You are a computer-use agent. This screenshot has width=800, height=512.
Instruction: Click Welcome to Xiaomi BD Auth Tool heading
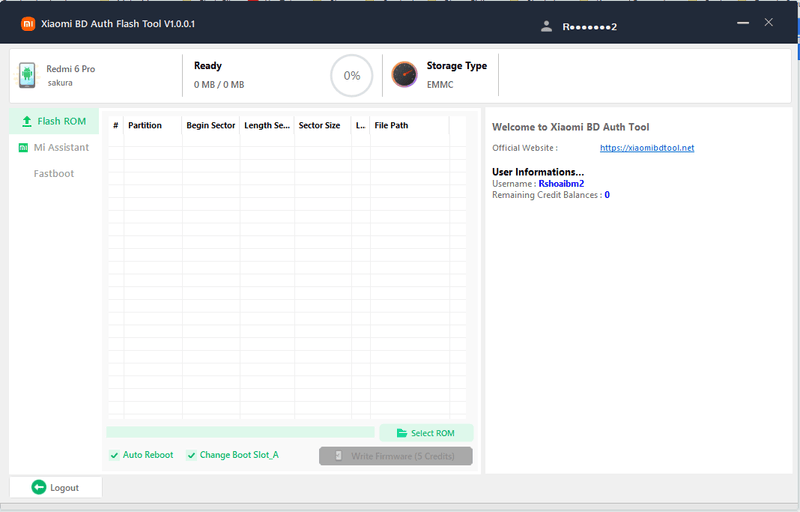pyautogui.click(x=570, y=127)
